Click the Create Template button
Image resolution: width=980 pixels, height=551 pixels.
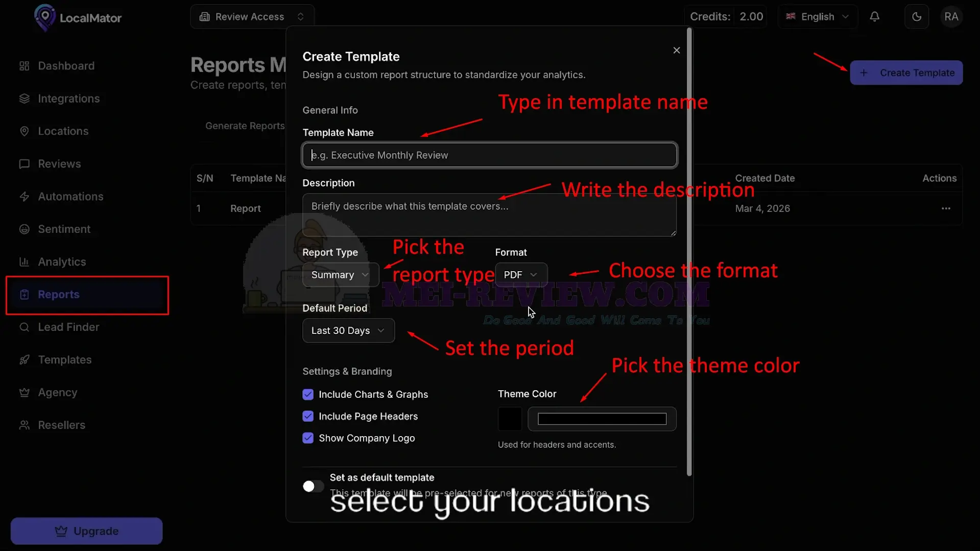click(x=906, y=73)
